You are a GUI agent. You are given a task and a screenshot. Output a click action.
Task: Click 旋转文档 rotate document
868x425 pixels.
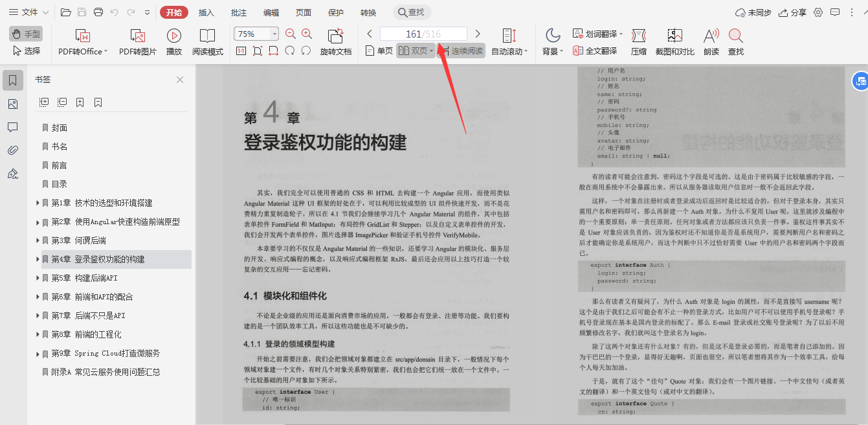[336, 42]
